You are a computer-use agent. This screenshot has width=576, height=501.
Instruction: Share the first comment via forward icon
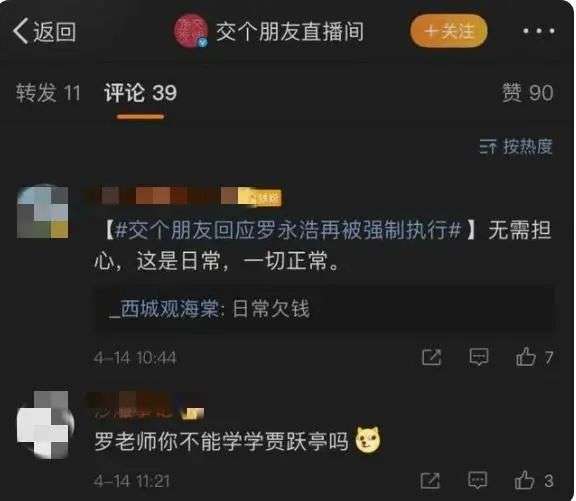point(432,357)
